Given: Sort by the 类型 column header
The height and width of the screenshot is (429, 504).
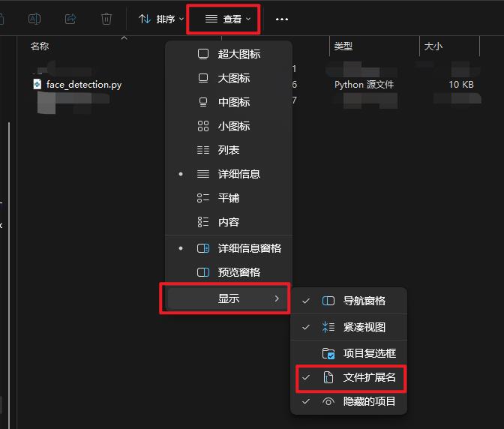Looking at the screenshot, I should click(343, 46).
